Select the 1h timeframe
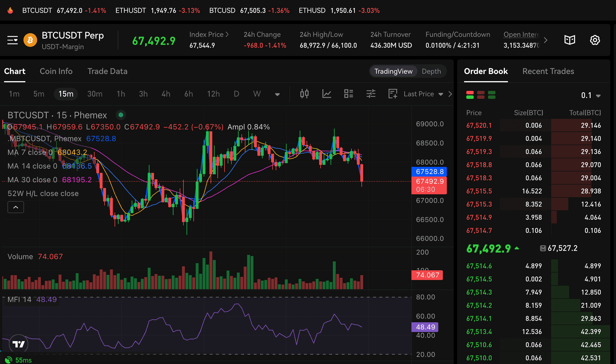 tap(121, 94)
